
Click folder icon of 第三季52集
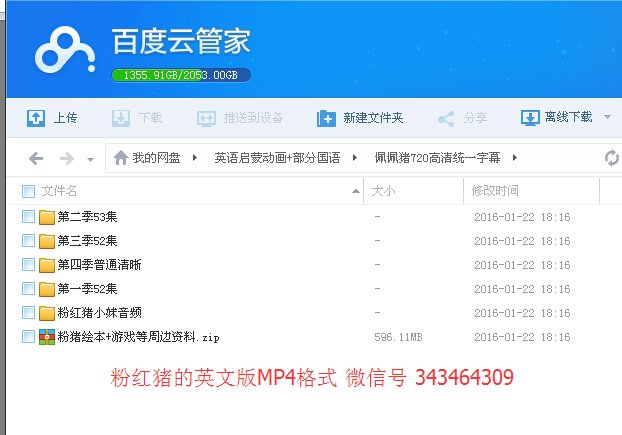click(x=47, y=241)
